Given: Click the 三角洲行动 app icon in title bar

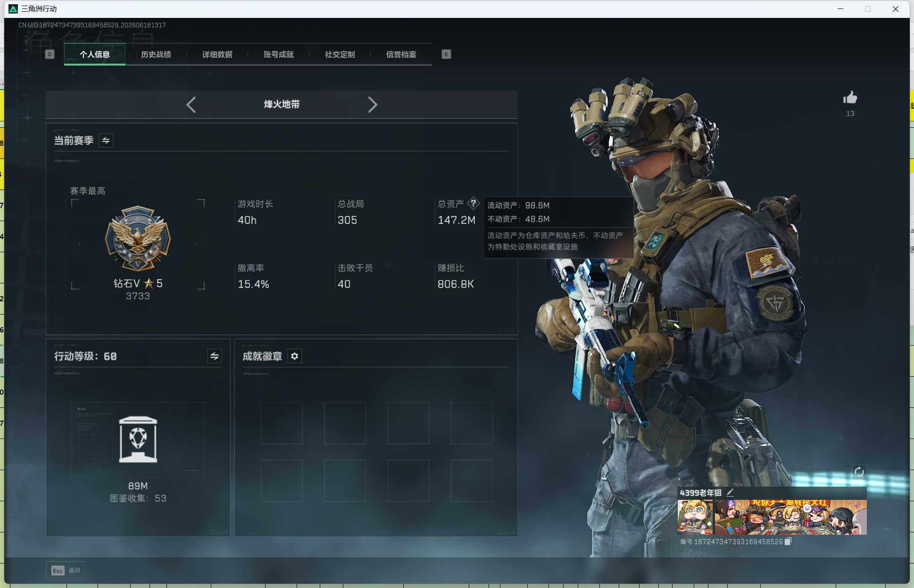Looking at the screenshot, I should [13, 9].
